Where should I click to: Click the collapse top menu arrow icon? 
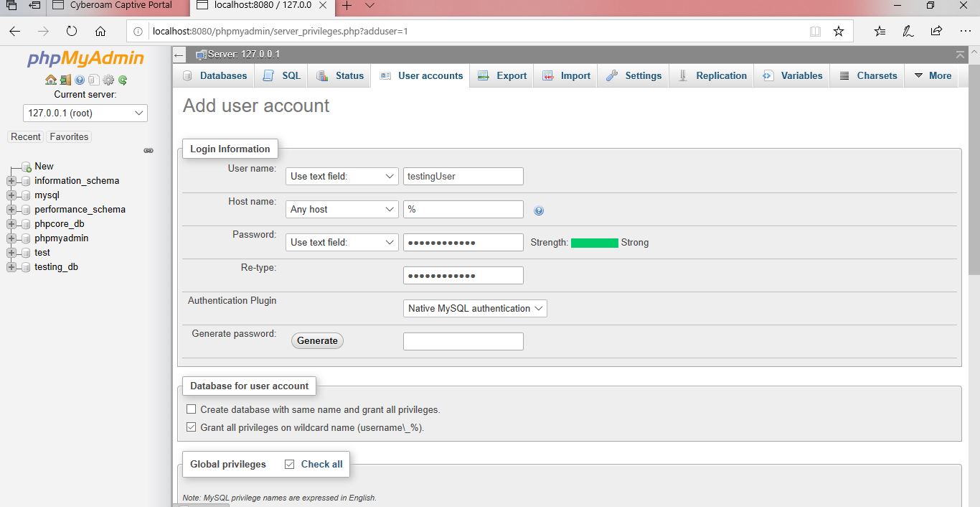(961, 55)
